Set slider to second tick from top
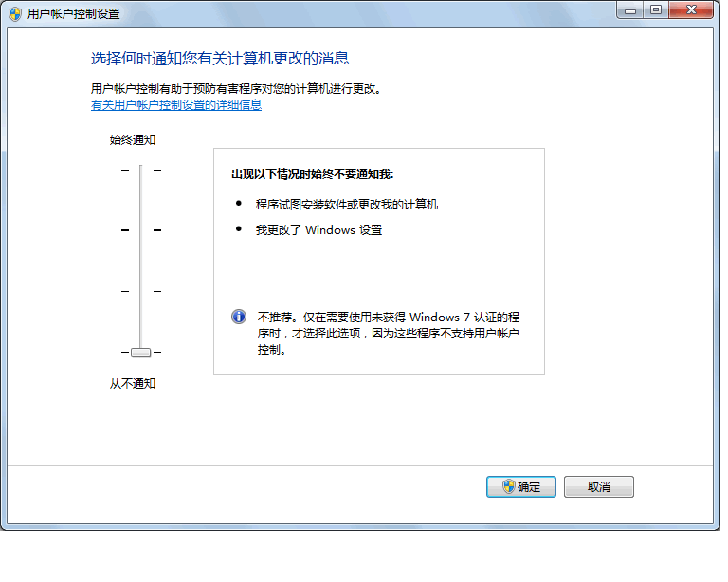This screenshot has height=582, width=728. 140,230
